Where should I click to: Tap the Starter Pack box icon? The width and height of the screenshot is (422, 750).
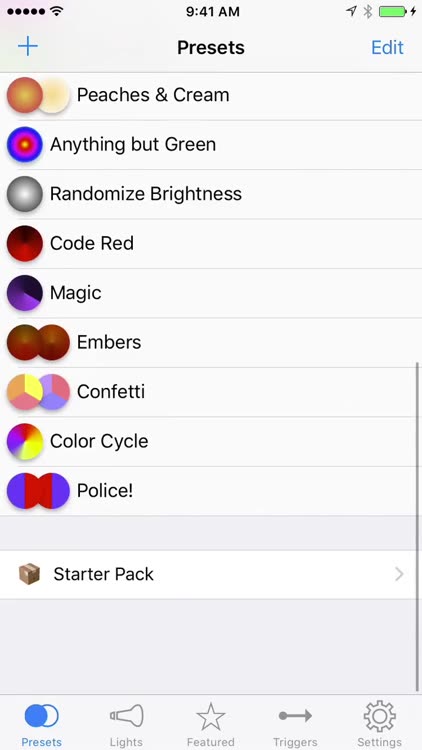[29, 574]
